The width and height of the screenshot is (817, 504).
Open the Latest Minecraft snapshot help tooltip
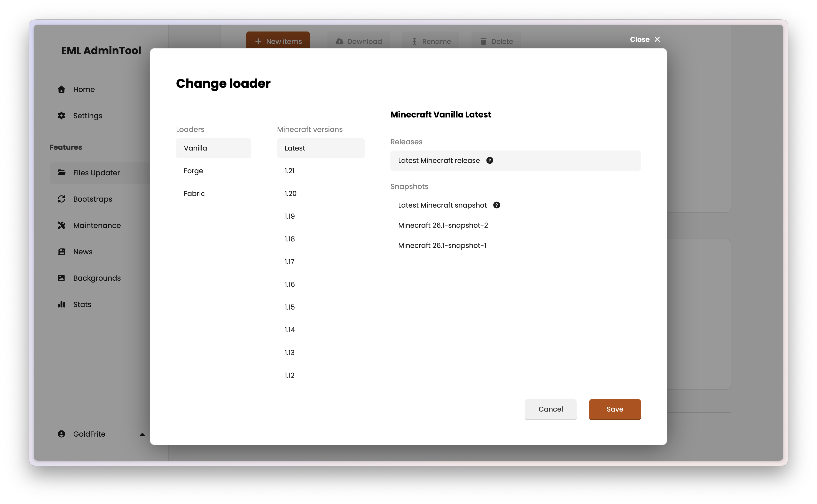pos(496,205)
